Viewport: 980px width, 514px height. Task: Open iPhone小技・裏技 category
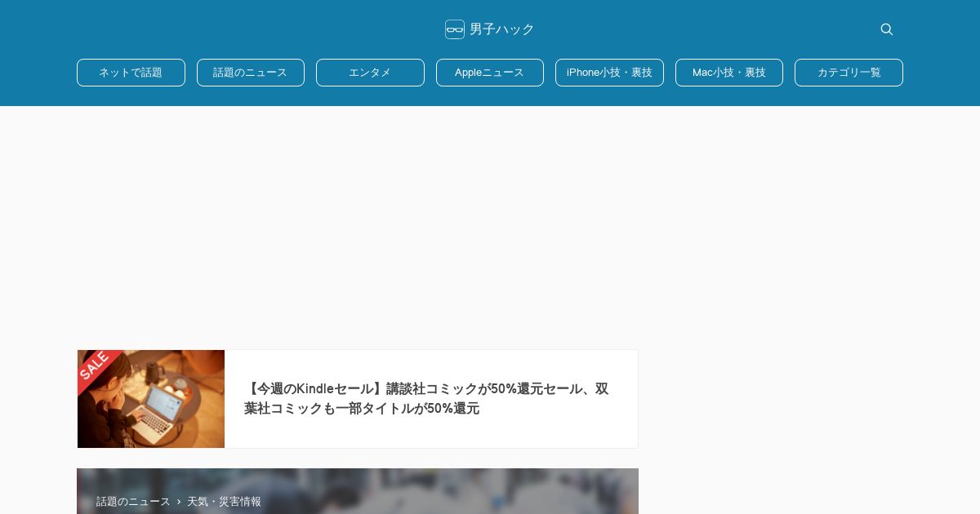point(609,73)
